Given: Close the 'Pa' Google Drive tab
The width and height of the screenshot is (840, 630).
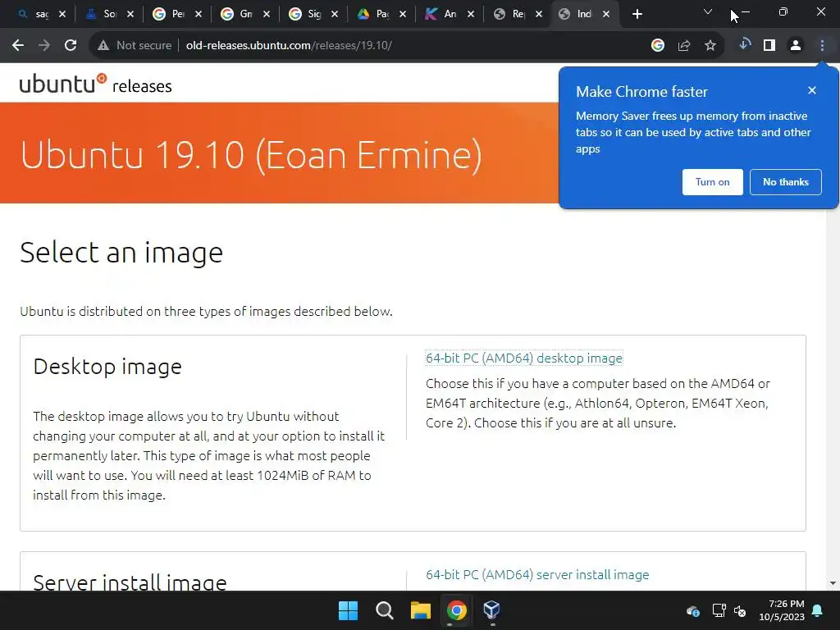Looking at the screenshot, I should coord(402,15).
